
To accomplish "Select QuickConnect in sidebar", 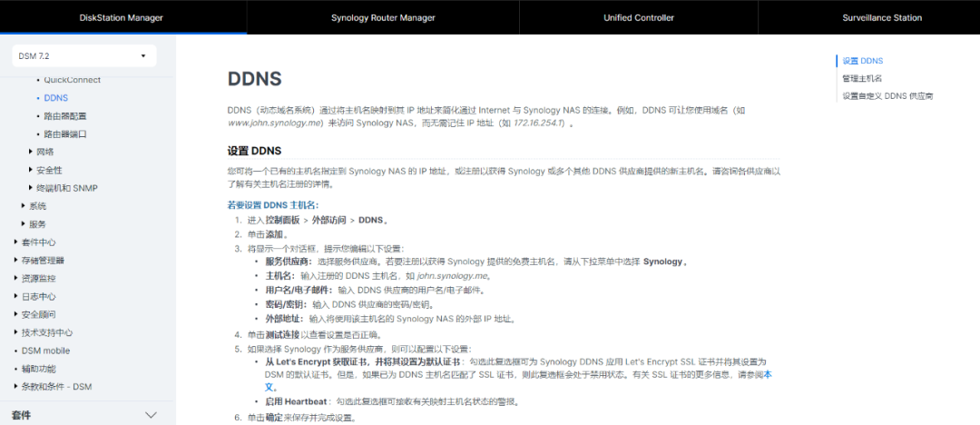I will click(x=72, y=80).
